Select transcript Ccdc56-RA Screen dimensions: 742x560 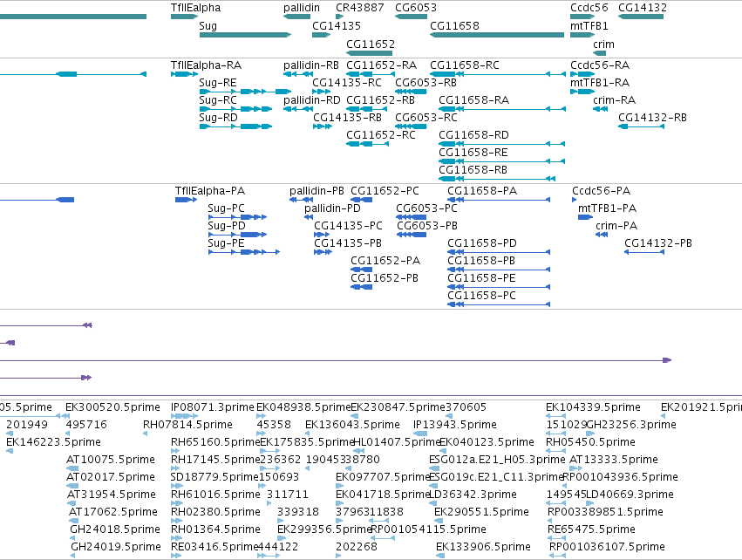click(x=600, y=65)
